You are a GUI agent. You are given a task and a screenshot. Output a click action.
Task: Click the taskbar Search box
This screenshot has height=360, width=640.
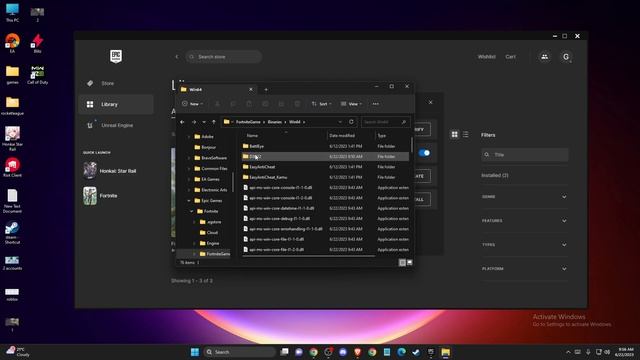click(x=240, y=352)
